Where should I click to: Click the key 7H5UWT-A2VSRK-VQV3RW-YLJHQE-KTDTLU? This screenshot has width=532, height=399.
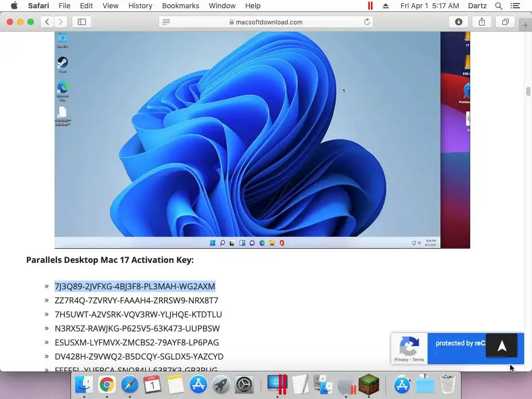(138, 314)
